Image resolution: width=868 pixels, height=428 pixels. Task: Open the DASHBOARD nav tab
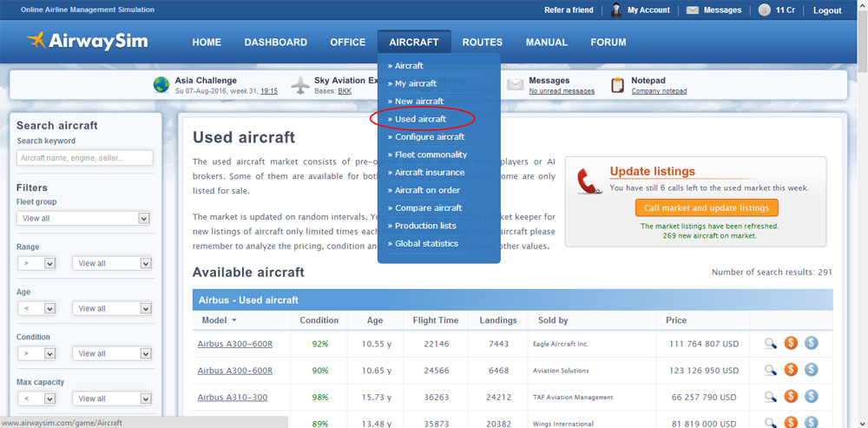(276, 42)
